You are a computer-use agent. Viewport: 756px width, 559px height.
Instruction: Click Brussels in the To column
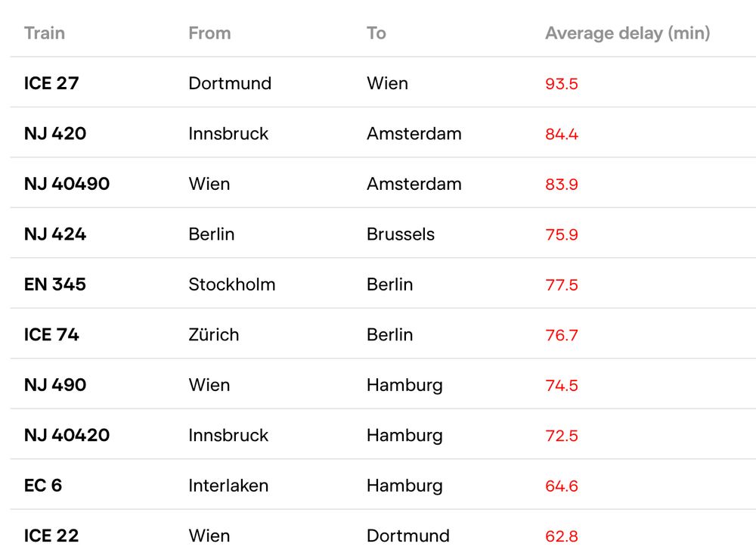click(401, 234)
